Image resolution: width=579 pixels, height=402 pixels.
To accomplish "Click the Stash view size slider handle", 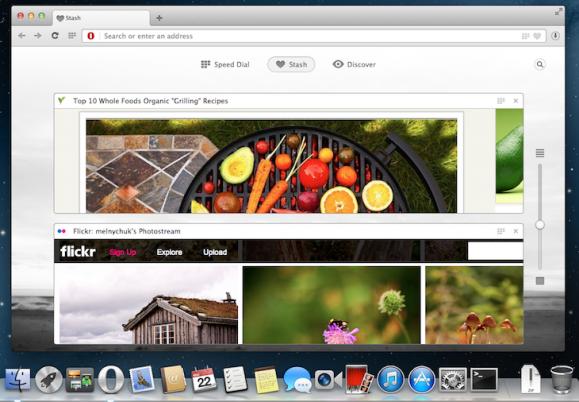I will [x=540, y=224].
